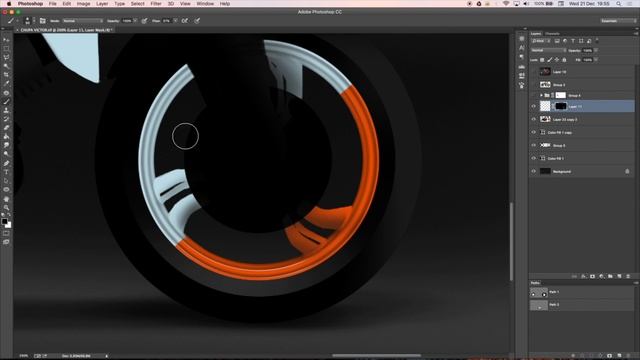The image size is (640, 360).
Task: Filter layers by adjustment layer icon
Action: tap(565, 41)
